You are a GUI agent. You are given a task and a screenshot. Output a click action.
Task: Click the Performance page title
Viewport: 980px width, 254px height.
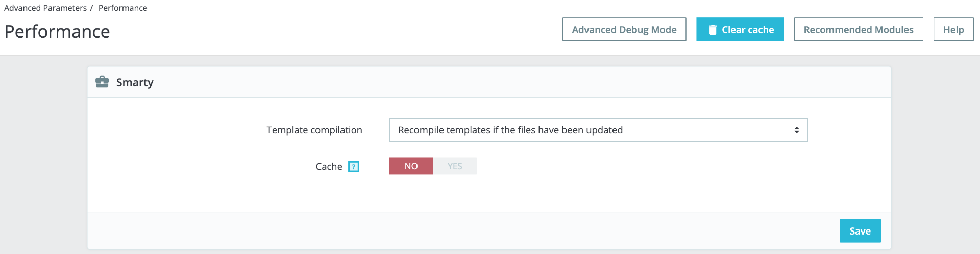click(57, 32)
